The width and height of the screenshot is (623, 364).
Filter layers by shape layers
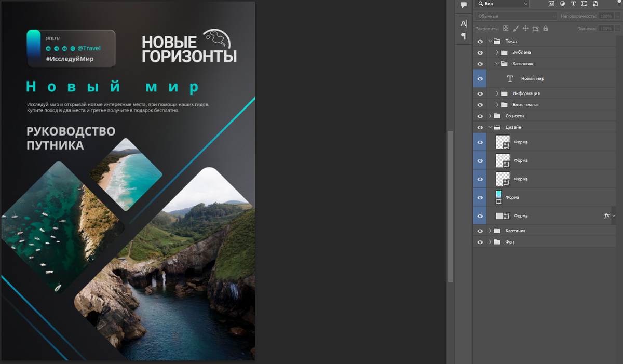584,4
